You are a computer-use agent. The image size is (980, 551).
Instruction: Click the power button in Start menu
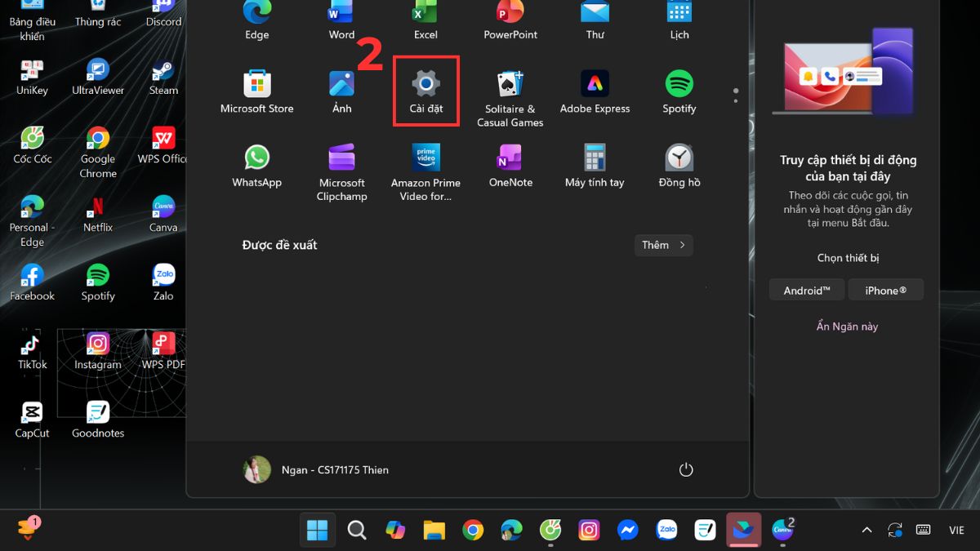(686, 469)
